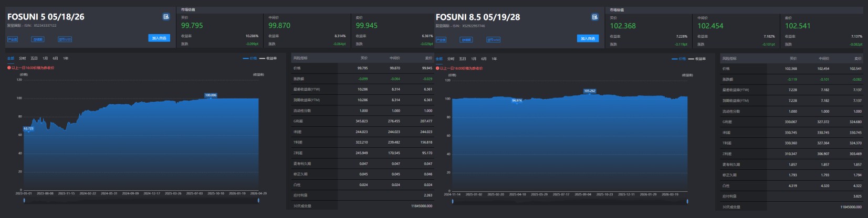Click 产业债 tag under FOSUNI 5 bond
Image resolution: width=868 pixels, height=218 pixels.
(13, 39)
